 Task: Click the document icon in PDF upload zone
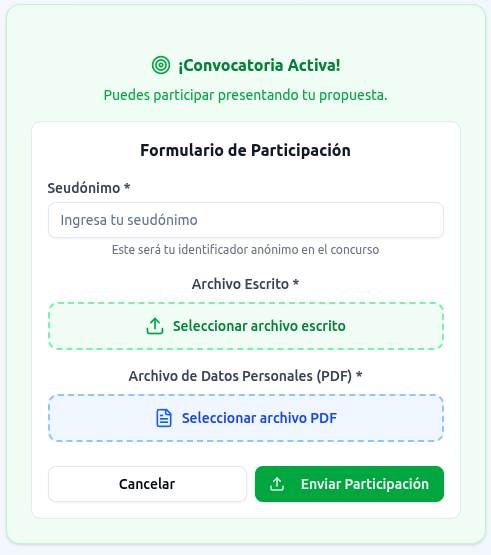164,418
